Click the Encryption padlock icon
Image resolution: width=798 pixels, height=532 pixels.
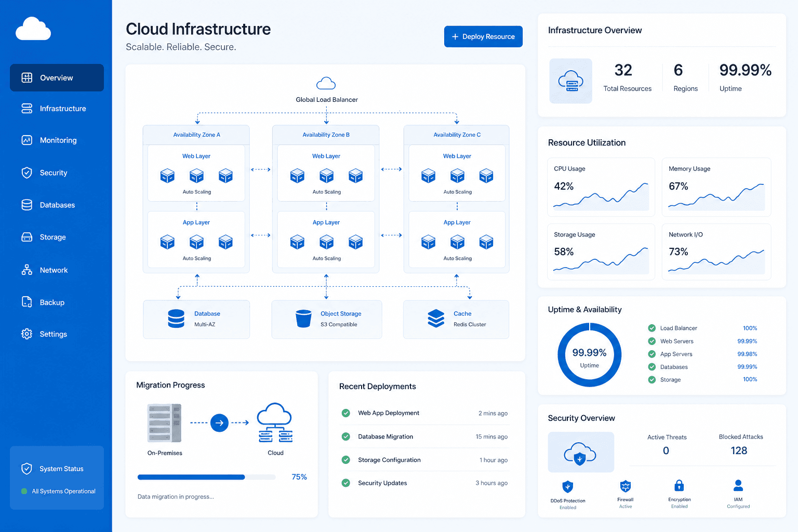tap(679, 486)
